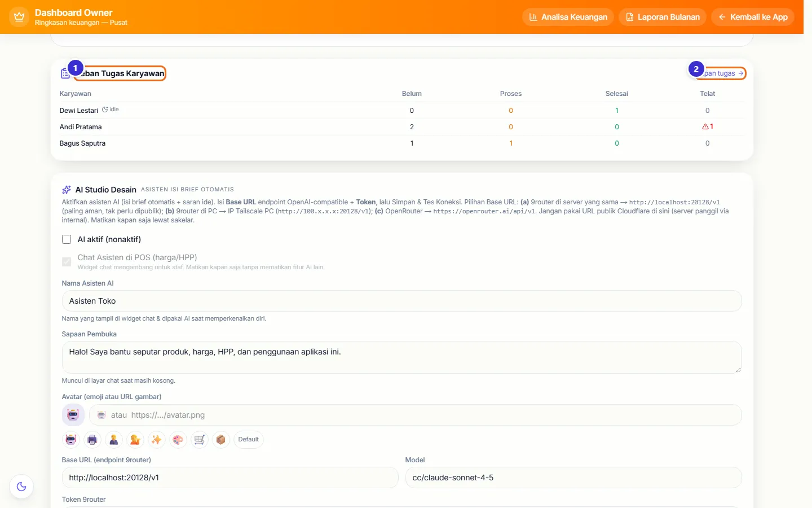Choose the tipping-hand person emoji avatar preset

135,440
